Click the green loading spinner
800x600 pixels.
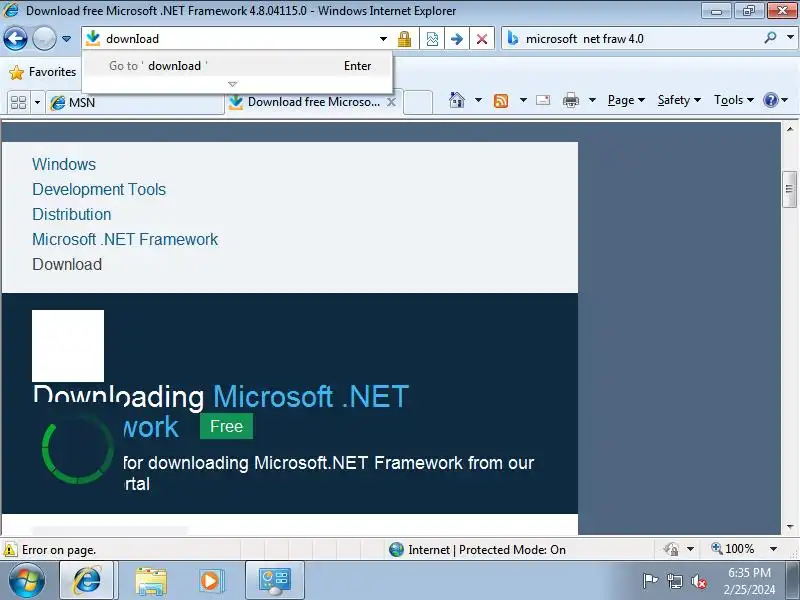click(78, 449)
